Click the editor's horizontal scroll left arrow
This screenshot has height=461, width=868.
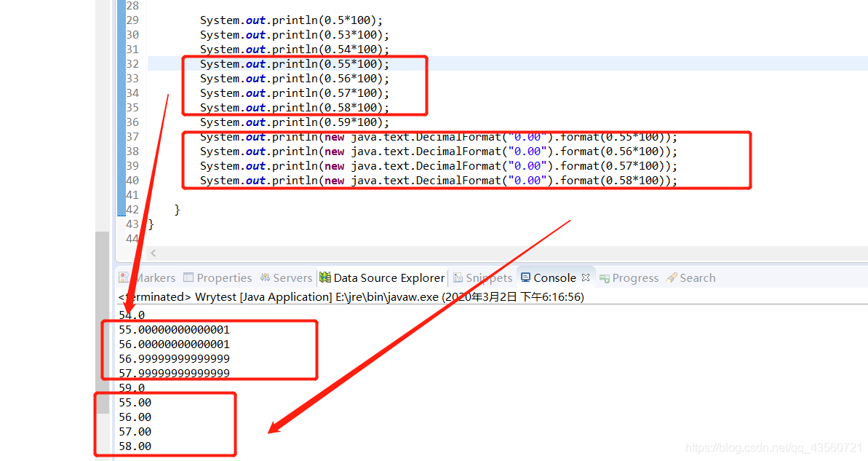pyautogui.click(x=154, y=253)
